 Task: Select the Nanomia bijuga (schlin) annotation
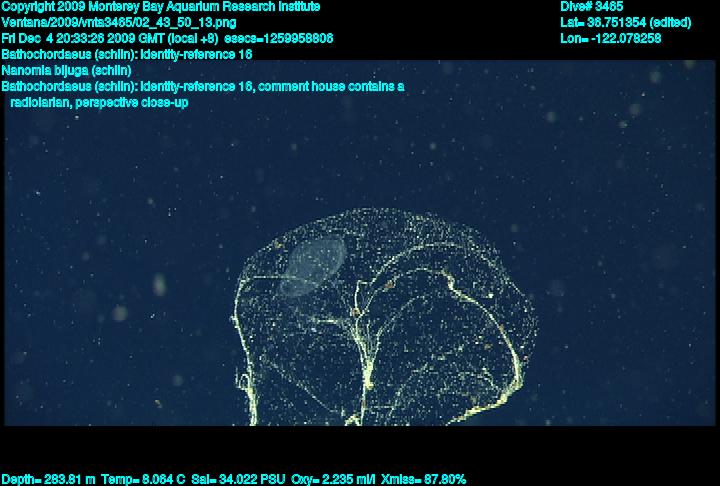click(x=67, y=70)
